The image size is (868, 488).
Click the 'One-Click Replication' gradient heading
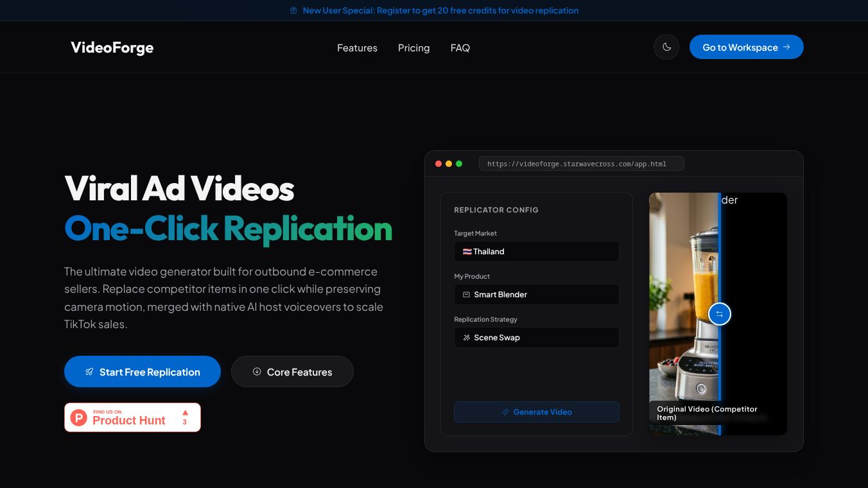tap(229, 229)
